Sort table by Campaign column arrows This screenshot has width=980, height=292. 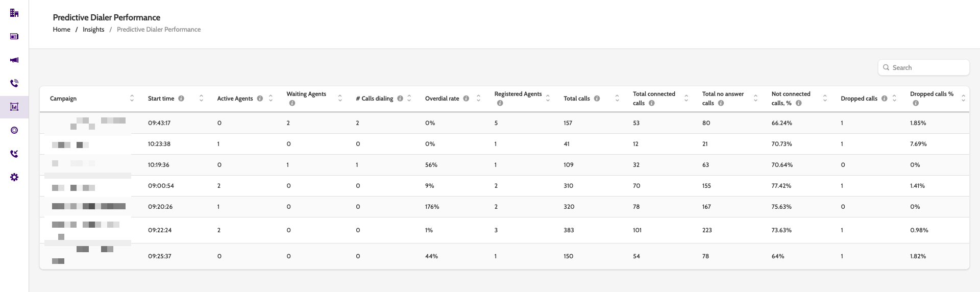pos(132,98)
